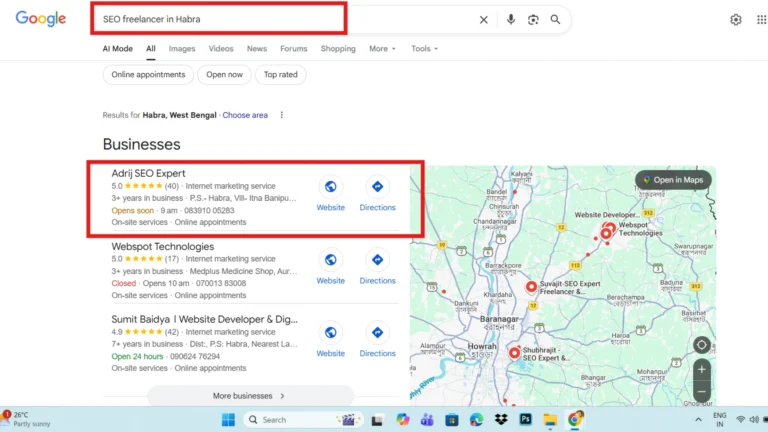The image size is (768, 432).
Task: Enable the Open now filter chip
Action: coord(225,75)
